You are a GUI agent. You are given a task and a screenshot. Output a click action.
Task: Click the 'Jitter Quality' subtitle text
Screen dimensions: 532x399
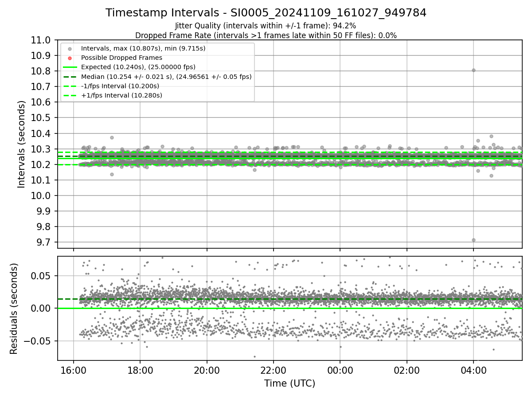click(266, 26)
